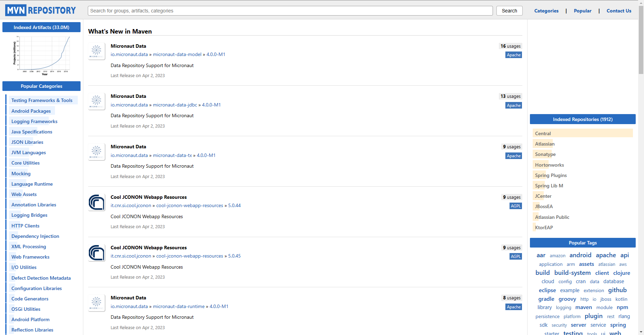The height and width of the screenshot is (335, 644).
Task: Open the Central repository
Action: pyautogui.click(x=543, y=133)
